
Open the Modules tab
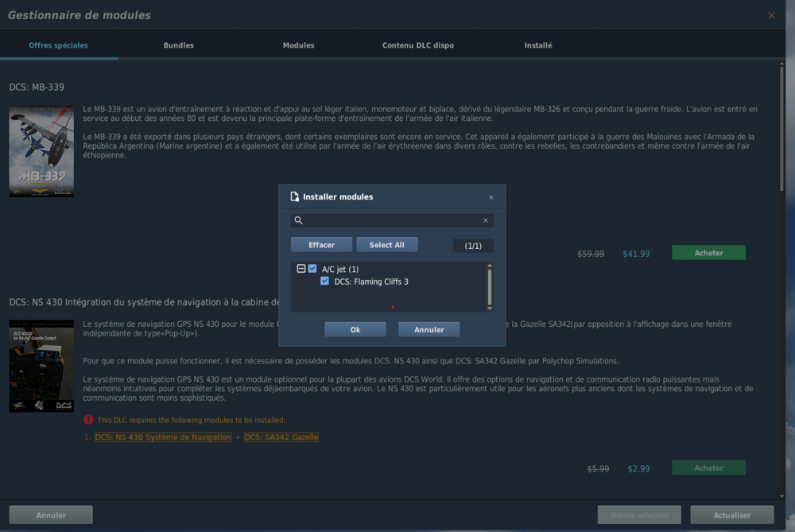298,45
